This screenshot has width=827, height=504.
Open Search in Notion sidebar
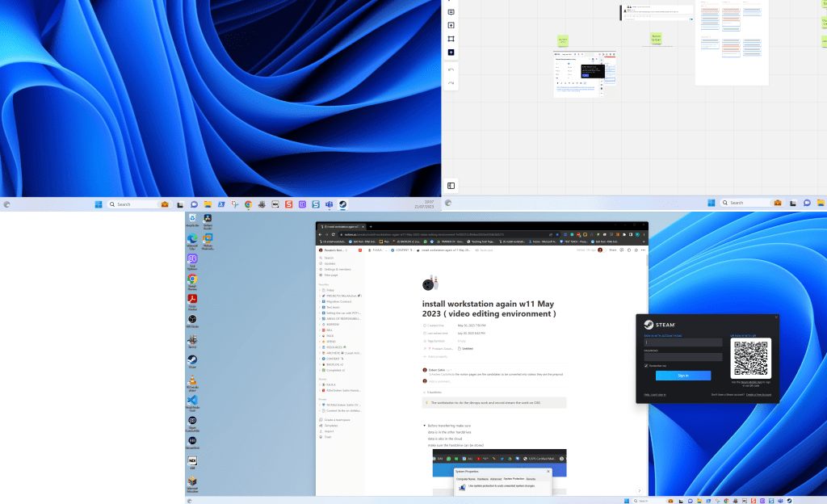[x=329, y=258]
